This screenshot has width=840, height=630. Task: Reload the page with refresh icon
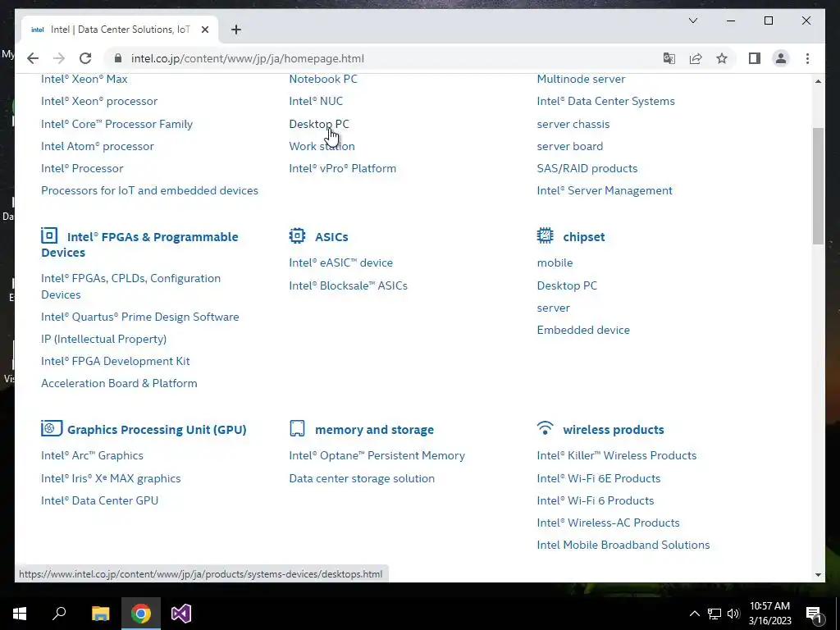(x=85, y=58)
